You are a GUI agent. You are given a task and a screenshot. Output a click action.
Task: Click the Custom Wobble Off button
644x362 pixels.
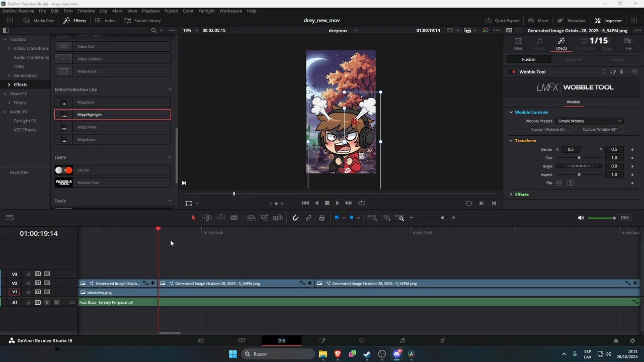pyautogui.click(x=599, y=129)
